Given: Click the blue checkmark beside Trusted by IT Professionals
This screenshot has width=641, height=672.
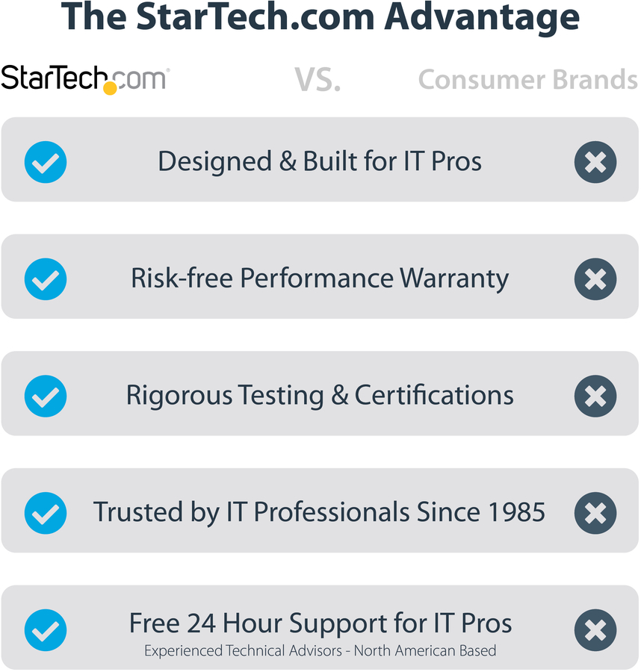Looking at the screenshot, I should [x=46, y=513].
